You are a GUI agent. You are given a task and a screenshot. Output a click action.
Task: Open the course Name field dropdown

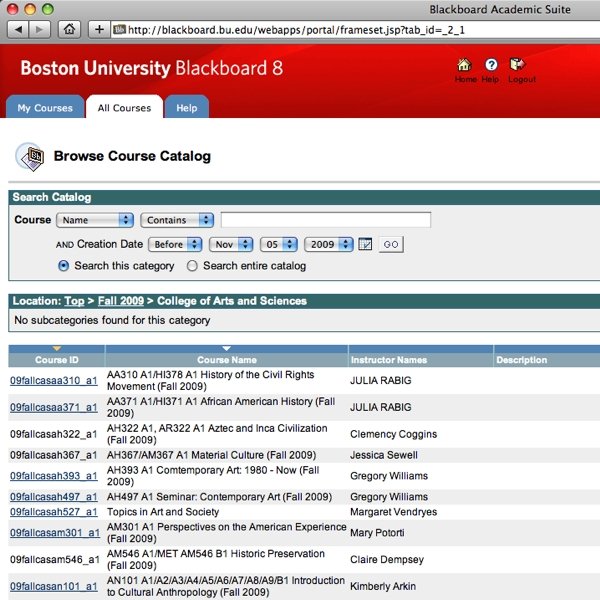(95, 220)
